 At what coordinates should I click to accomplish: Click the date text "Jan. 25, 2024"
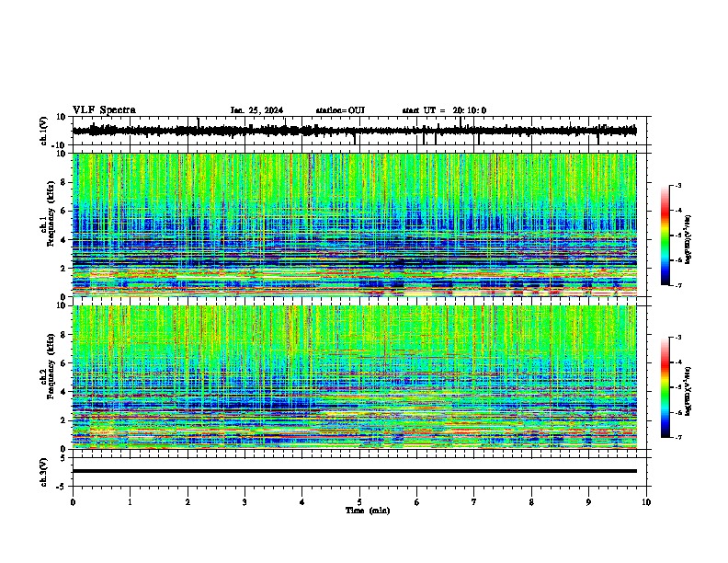point(256,110)
